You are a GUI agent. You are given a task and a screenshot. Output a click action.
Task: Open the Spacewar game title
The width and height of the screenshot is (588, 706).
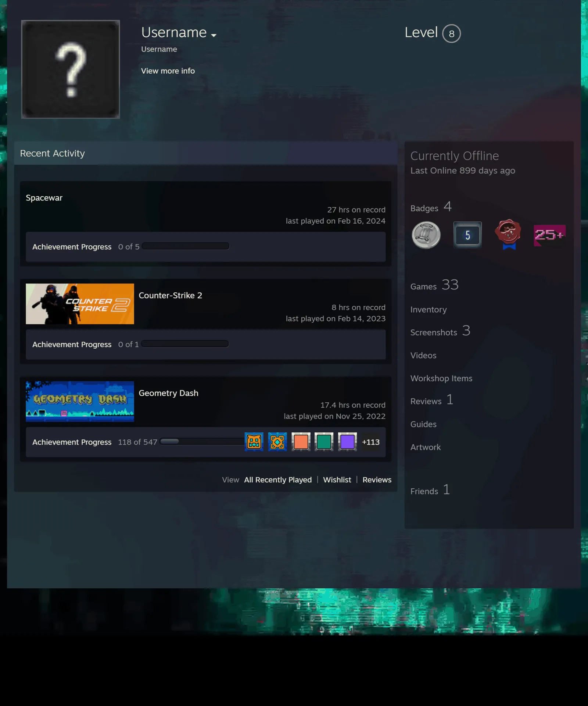pos(44,198)
